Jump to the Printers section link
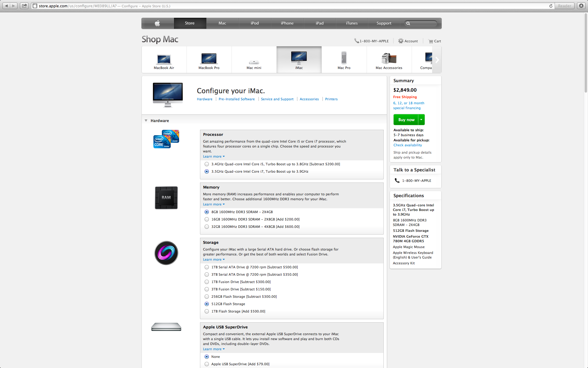Viewport: 588px width, 368px height. (331, 99)
